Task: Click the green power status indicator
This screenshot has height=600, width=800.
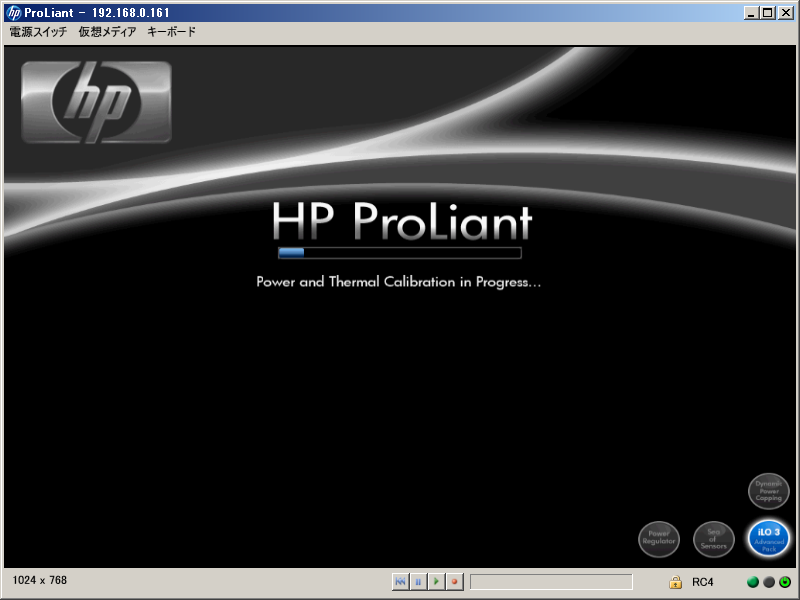Action: pos(785,582)
